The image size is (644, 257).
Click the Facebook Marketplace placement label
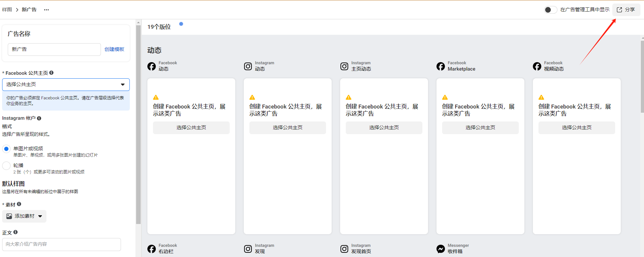tap(461, 66)
